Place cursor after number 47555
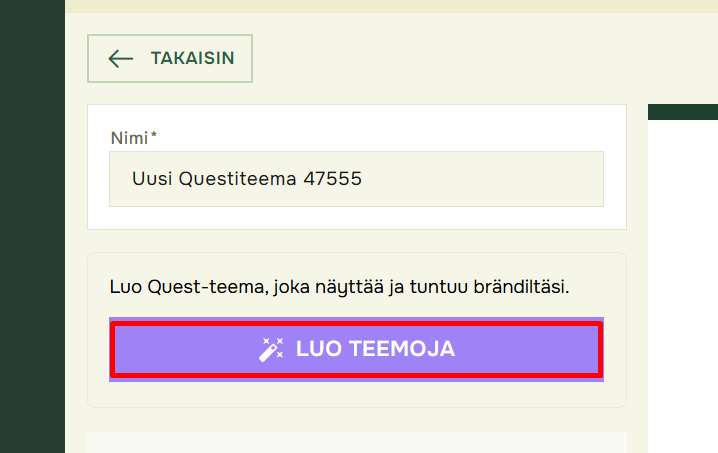 363,180
